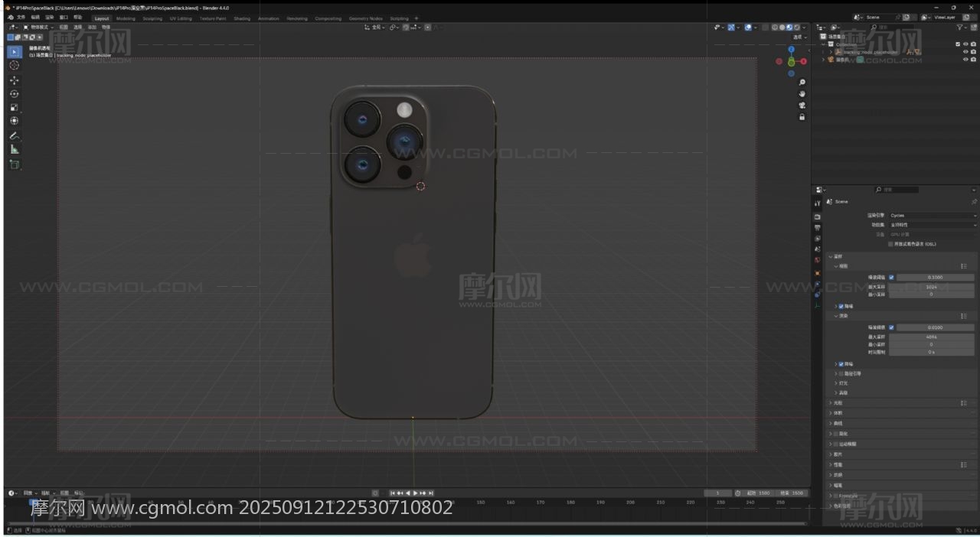
Task: Toggle the viewport noise threshold checkbox
Action: point(891,277)
